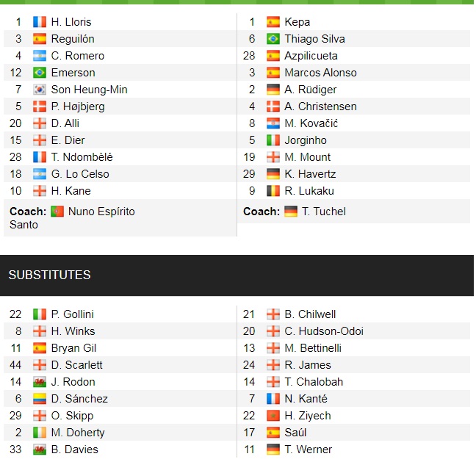Click the Croatian flag next to M. Kovačić
476x462 pixels.
point(273,123)
